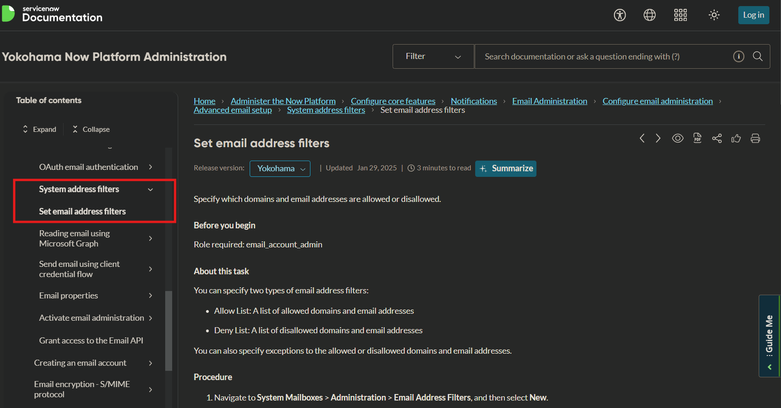
Task: Click the 'Table of contents' title
Action: [x=48, y=100]
